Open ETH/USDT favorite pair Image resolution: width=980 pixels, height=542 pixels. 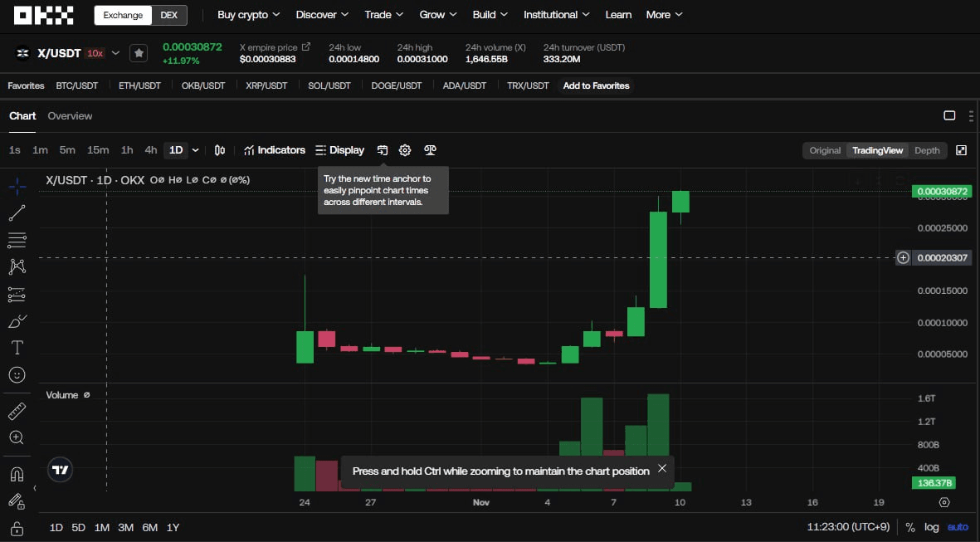tap(140, 85)
